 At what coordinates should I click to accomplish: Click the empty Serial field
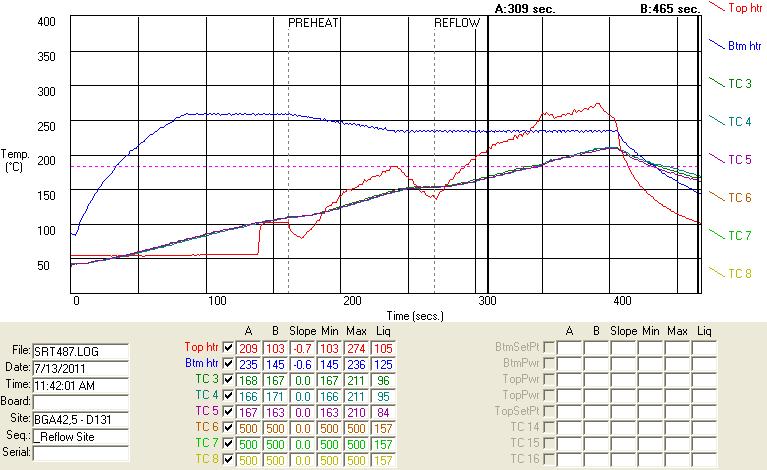point(81,453)
